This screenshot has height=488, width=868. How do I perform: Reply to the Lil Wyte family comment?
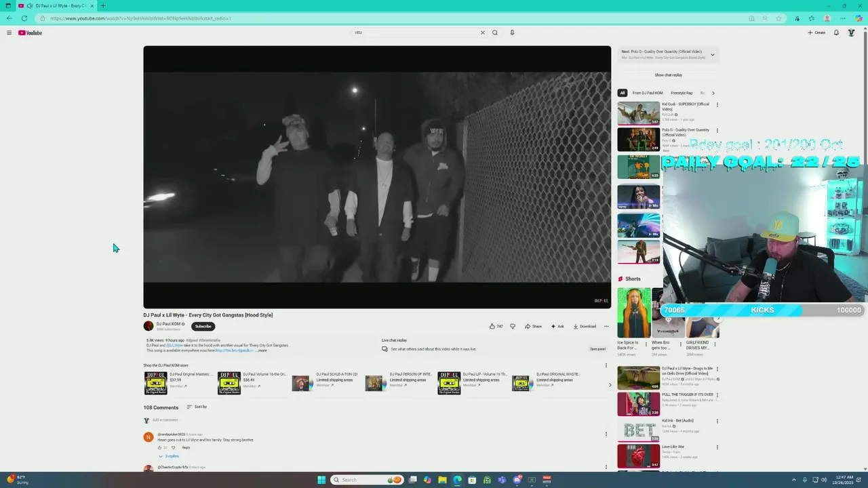pyautogui.click(x=186, y=447)
